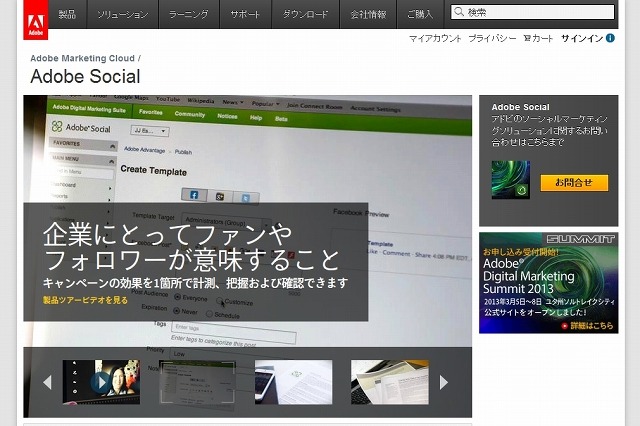
Task: Open the ラーニング menu
Action: [x=189, y=14]
